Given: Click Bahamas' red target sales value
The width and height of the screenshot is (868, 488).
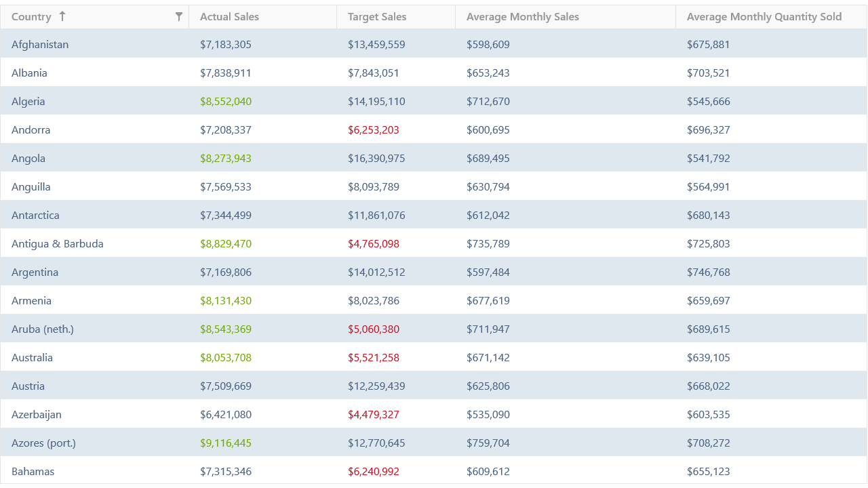Looking at the screenshot, I should pos(373,472).
